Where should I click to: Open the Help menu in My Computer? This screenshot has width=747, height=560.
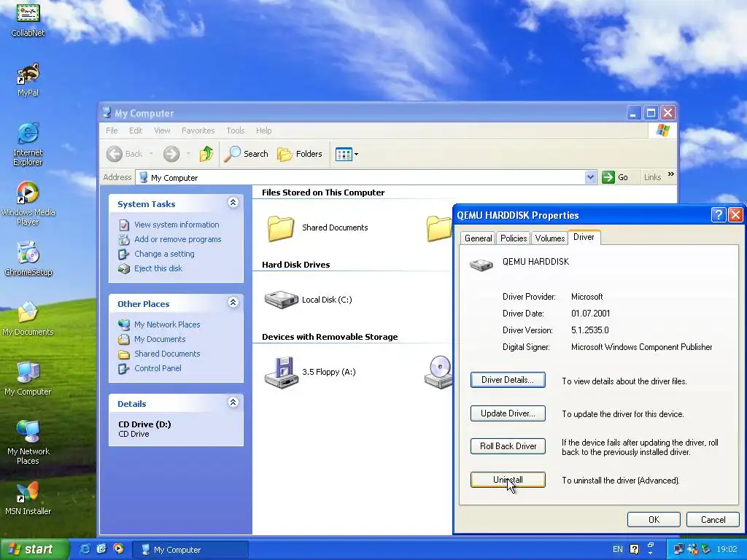pos(263,131)
